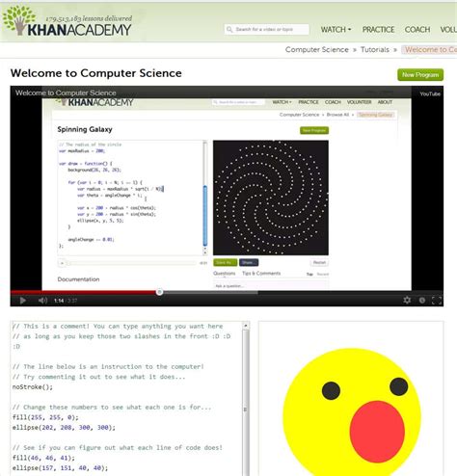The height and width of the screenshot is (476, 457).
Task: Go to Tutorials breadcrumb link
Action: tap(375, 50)
